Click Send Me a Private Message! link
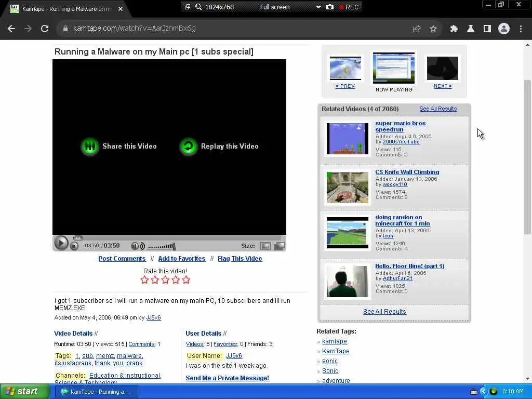Screen dimensions: 532x399 (228, 378)
